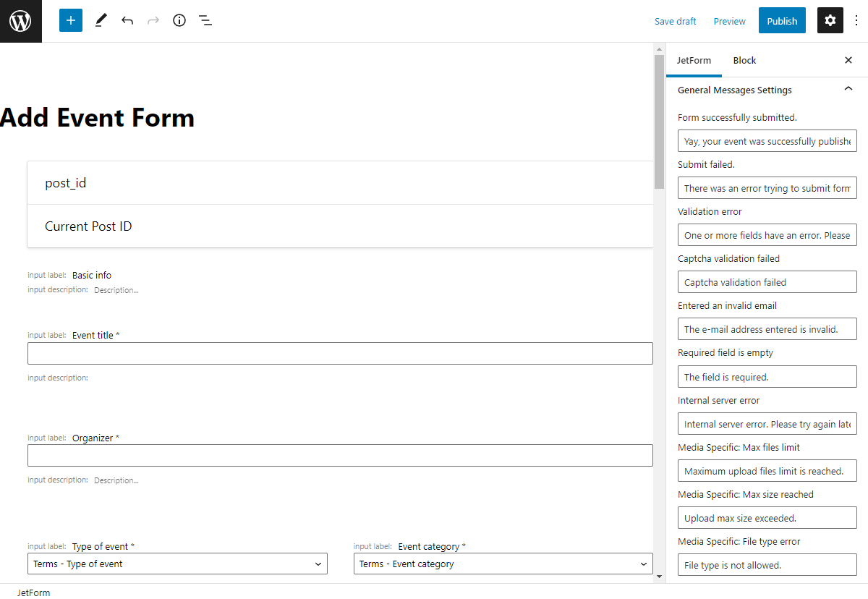Switch to the Block tab

[744, 60]
